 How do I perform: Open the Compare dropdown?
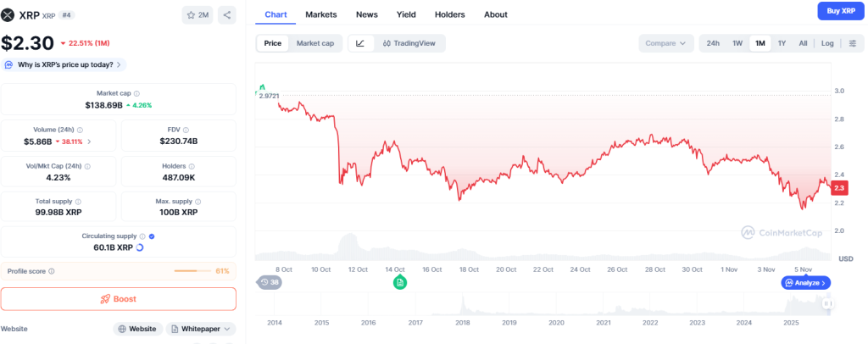click(x=665, y=43)
